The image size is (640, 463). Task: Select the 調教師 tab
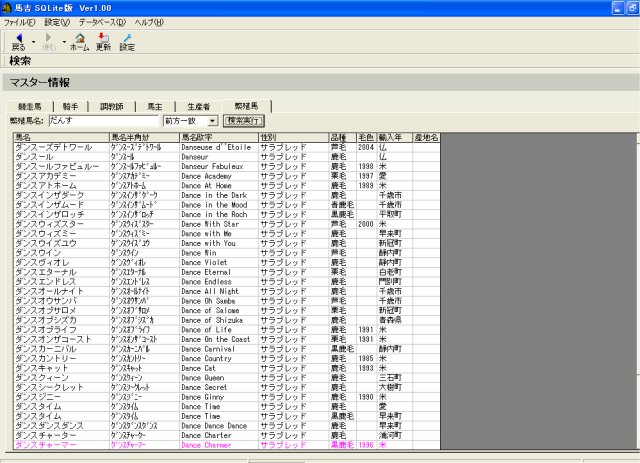point(110,105)
